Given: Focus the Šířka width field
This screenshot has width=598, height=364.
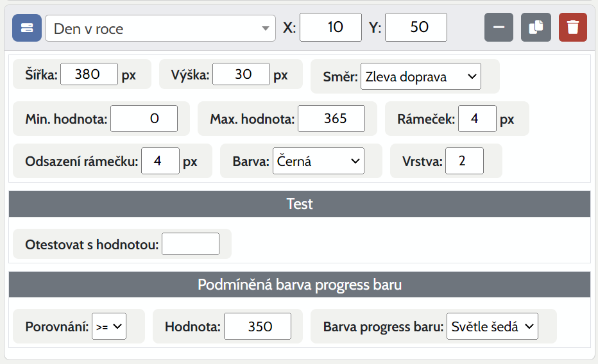Looking at the screenshot, I should click(89, 74).
